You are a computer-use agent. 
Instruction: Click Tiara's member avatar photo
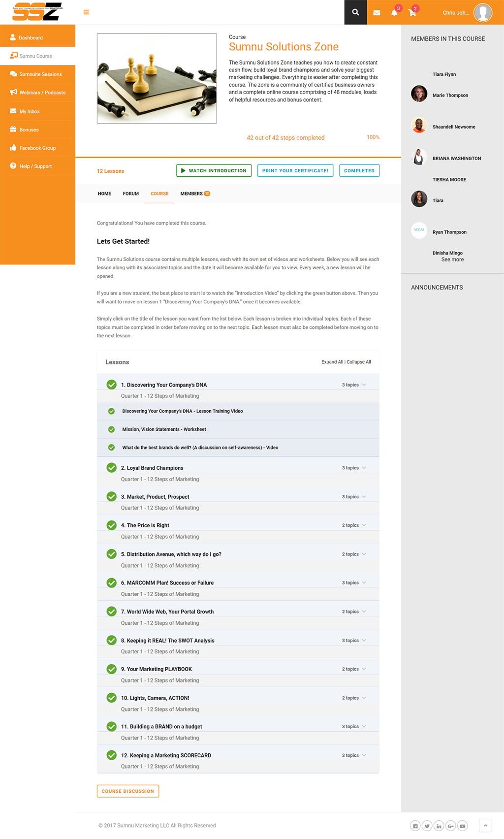[419, 199]
